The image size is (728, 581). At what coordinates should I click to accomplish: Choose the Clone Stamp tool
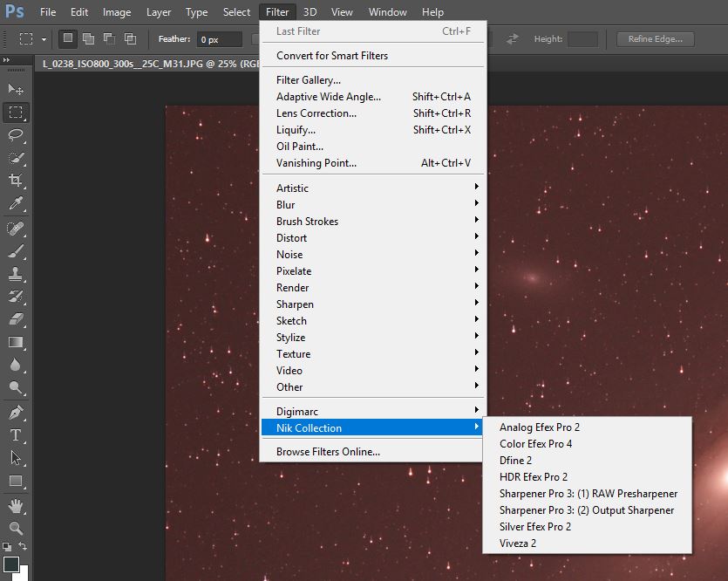pyautogui.click(x=16, y=274)
